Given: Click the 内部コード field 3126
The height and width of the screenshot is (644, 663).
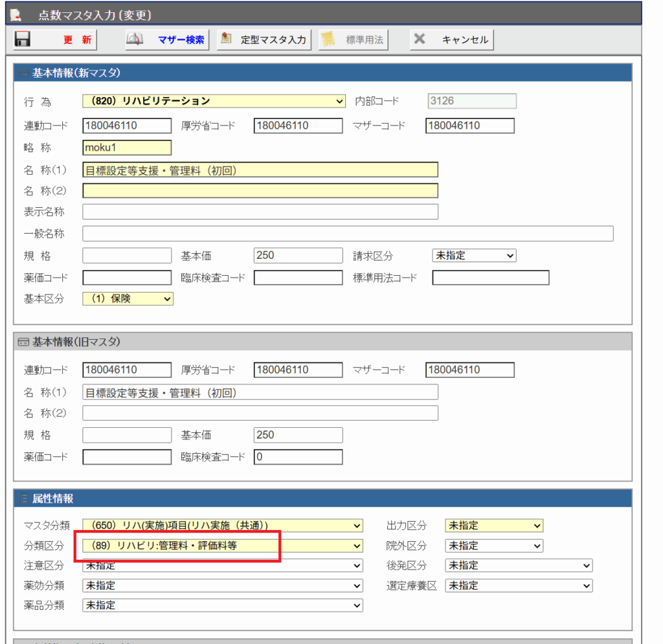Looking at the screenshot, I should click(472, 101).
